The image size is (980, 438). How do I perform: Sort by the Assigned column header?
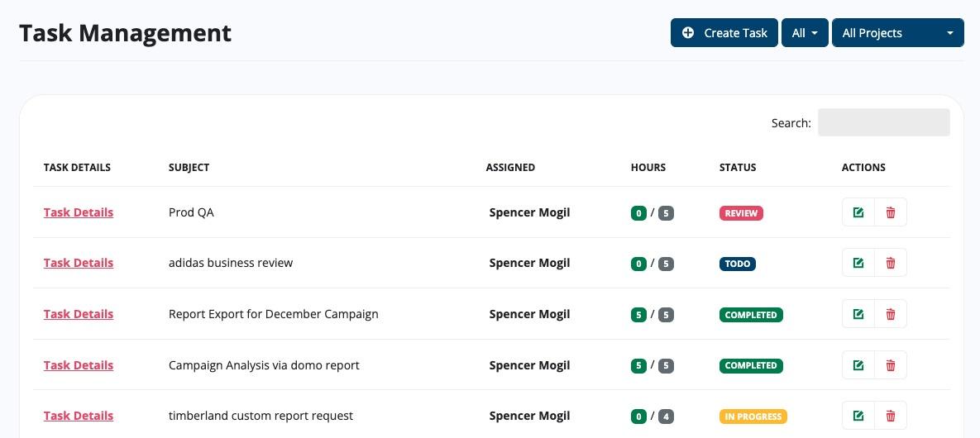(x=510, y=168)
